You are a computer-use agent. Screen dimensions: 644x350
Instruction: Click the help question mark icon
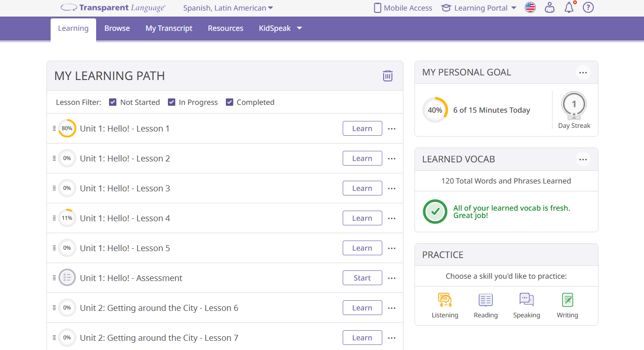point(588,8)
